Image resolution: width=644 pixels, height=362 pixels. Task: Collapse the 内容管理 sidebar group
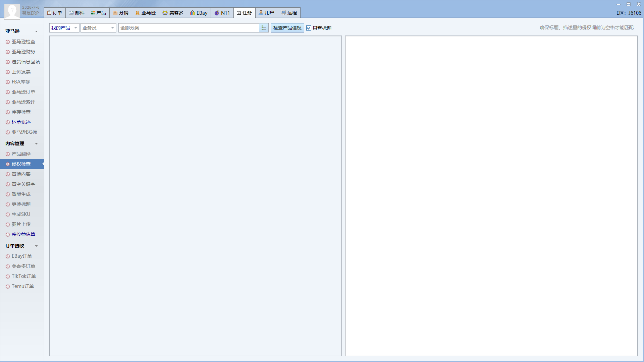(36, 144)
